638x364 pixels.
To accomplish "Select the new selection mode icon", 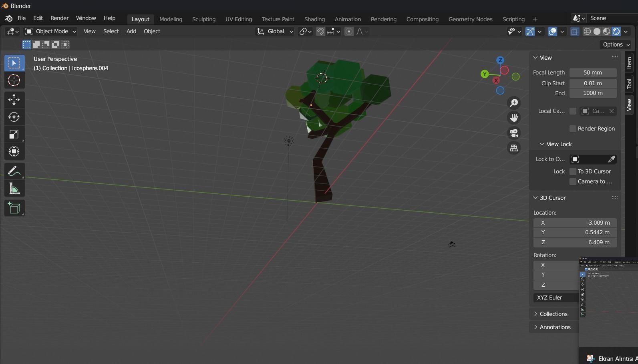I will [27, 44].
